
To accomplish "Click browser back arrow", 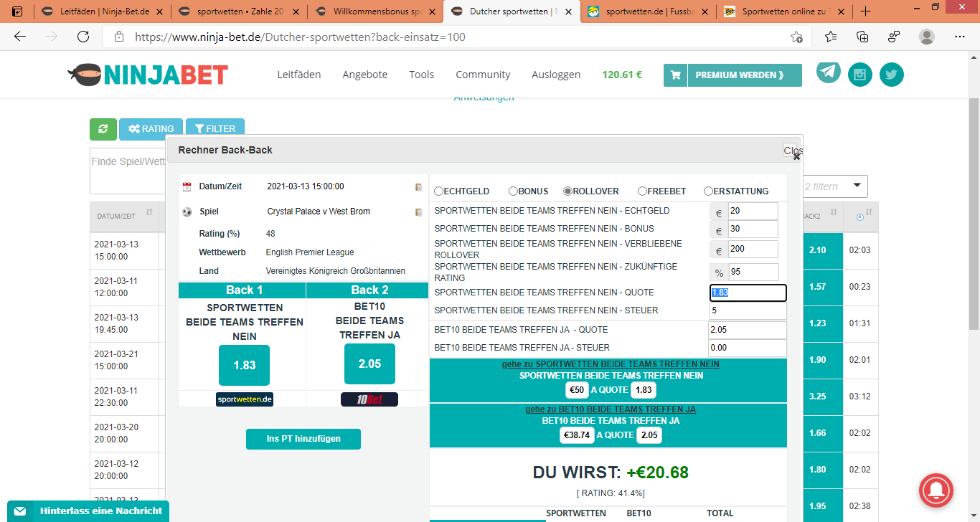I will [x=20, y=37].
